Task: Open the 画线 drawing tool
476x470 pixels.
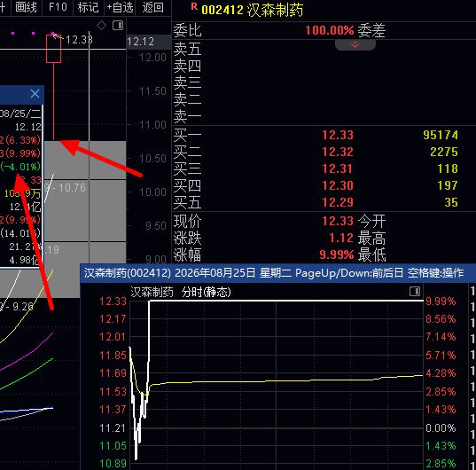Action: [26, 7]
